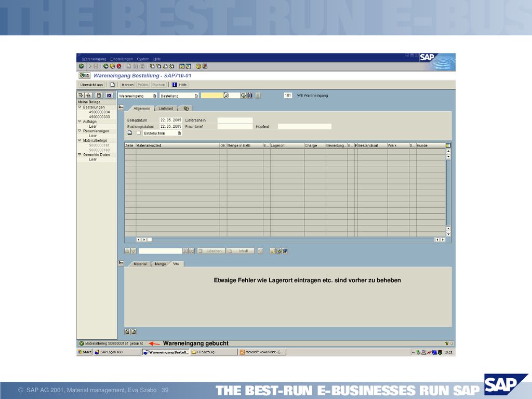532x399 pixels.
Task: Switch to the Menge tab
Action: coord(161,264)
